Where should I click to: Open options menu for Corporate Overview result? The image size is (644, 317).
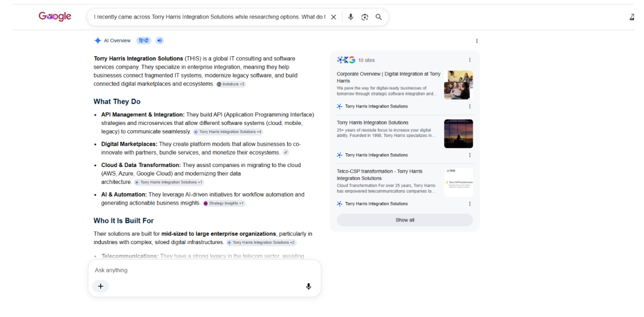pos(470,106)
